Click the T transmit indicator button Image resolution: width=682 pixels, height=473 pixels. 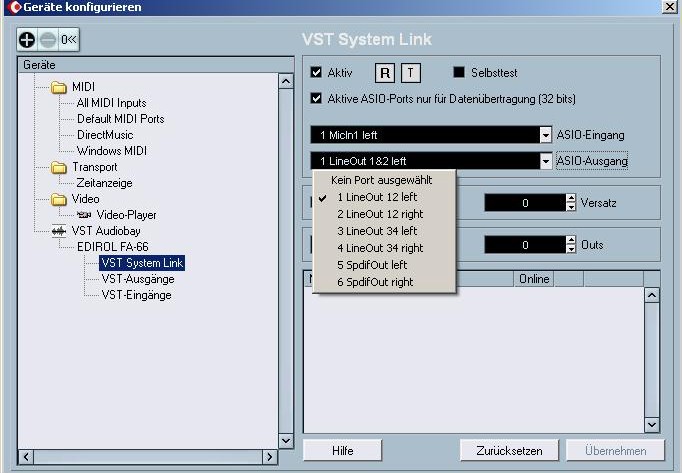[411, 73]
